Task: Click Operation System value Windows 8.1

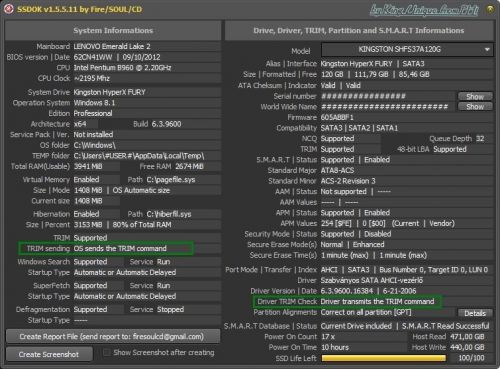Action: tap(94, 103)
